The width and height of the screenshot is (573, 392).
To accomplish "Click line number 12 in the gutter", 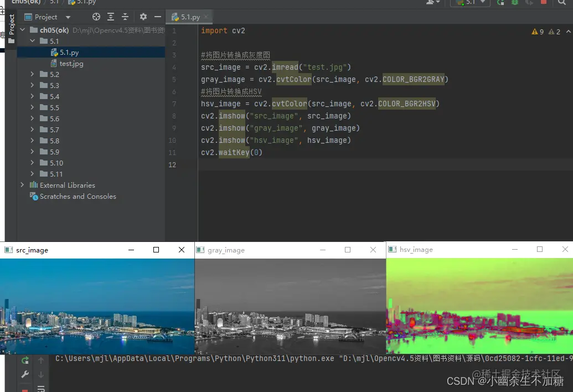I will 172,165.
